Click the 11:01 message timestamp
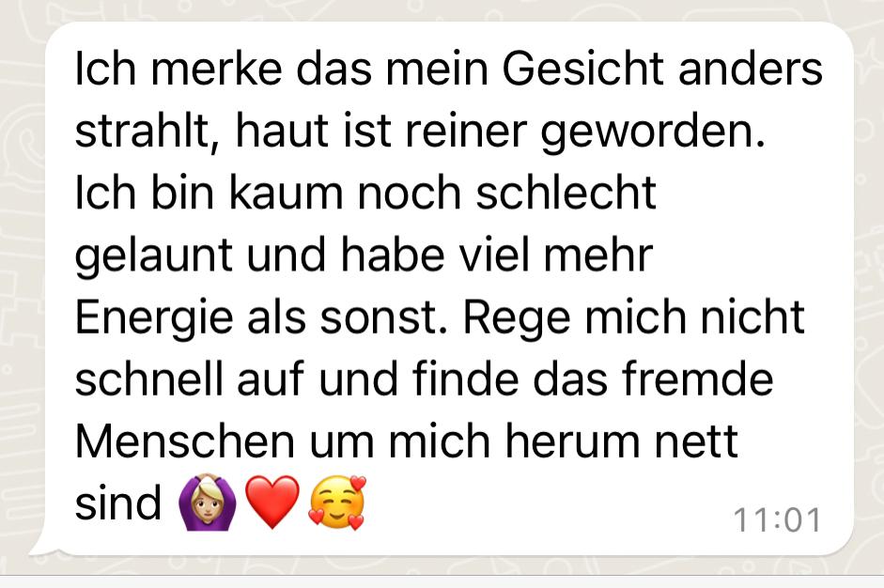The width and height of the screenshot is (884, 588). pos(777,519)
